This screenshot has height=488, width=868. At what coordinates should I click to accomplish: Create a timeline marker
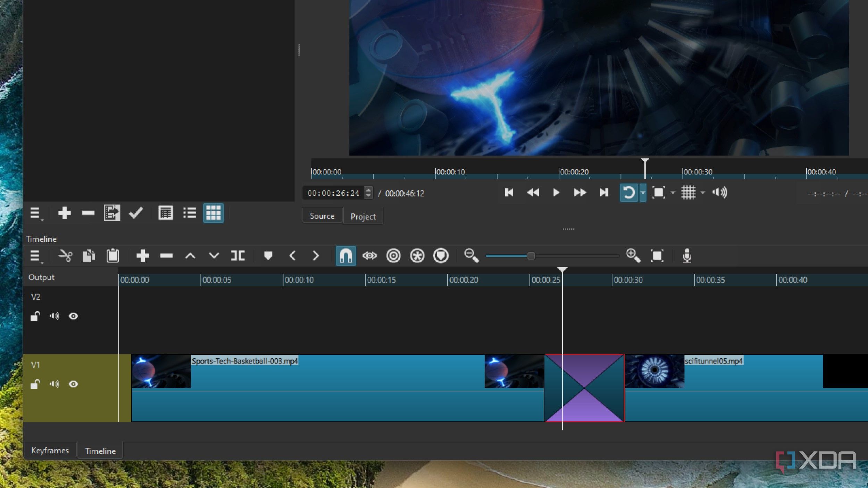point(268,256)
